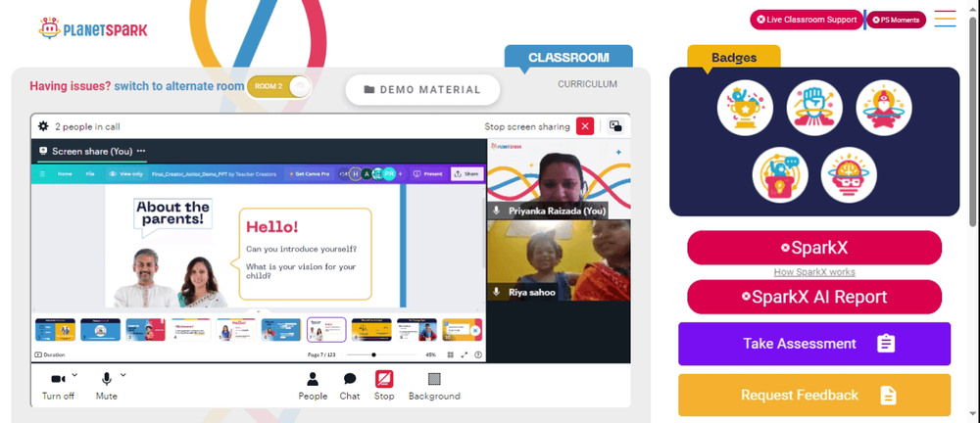The height and width of the screenshot is (423, 980).
Task: Open Canva help question icon
Action: pyautogui.click(x=478, y=354)
